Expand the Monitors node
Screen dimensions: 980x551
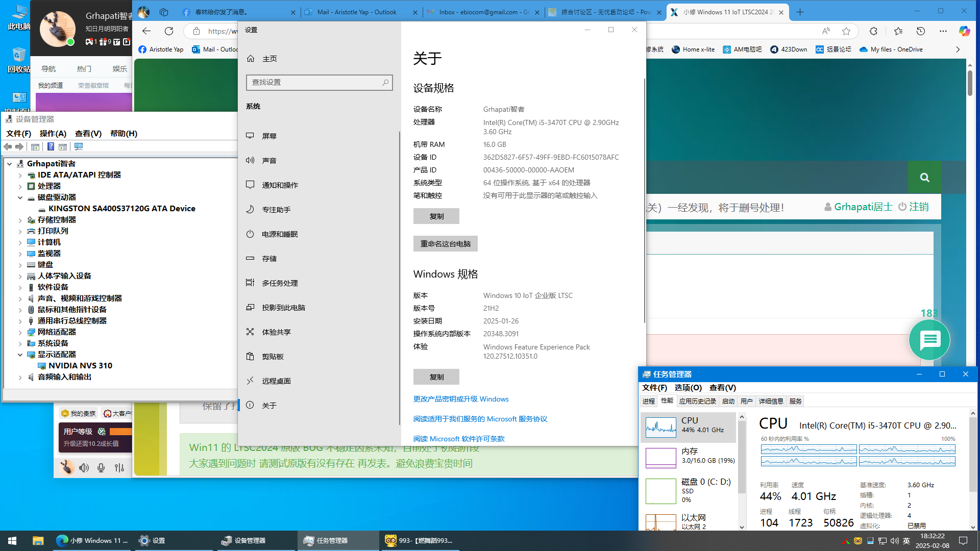click(20, 254)
